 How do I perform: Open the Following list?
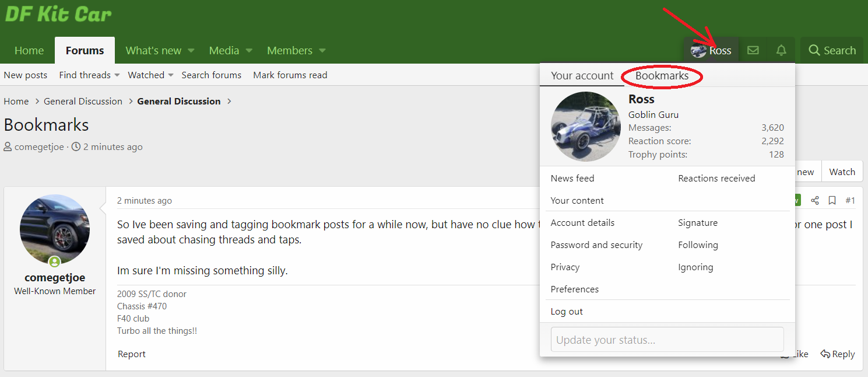coord(698,245)
